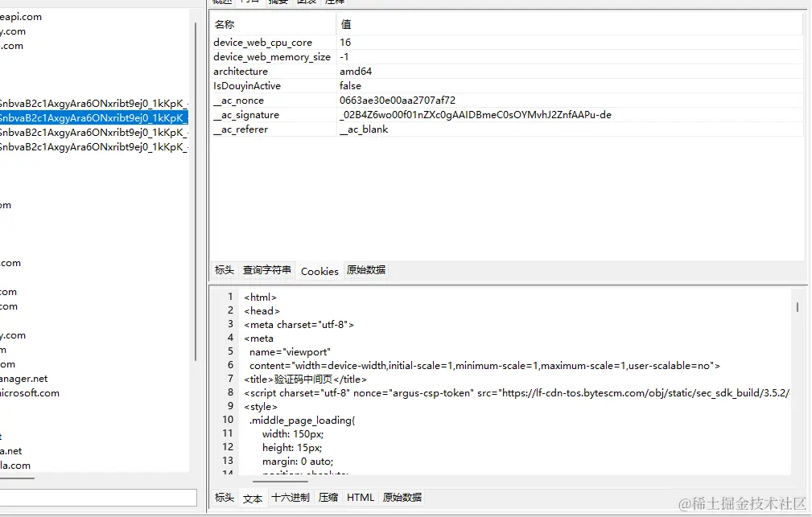Click the <html> code line
The height and width of the screenshot is (517, 812).
click(x=261, y=297)
